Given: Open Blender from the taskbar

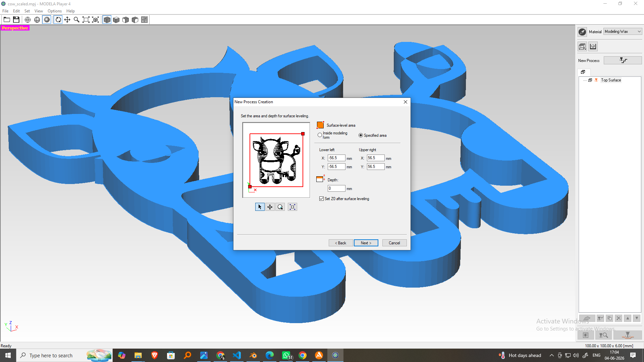Looking at the screenshot, I should tap(253, 355).
